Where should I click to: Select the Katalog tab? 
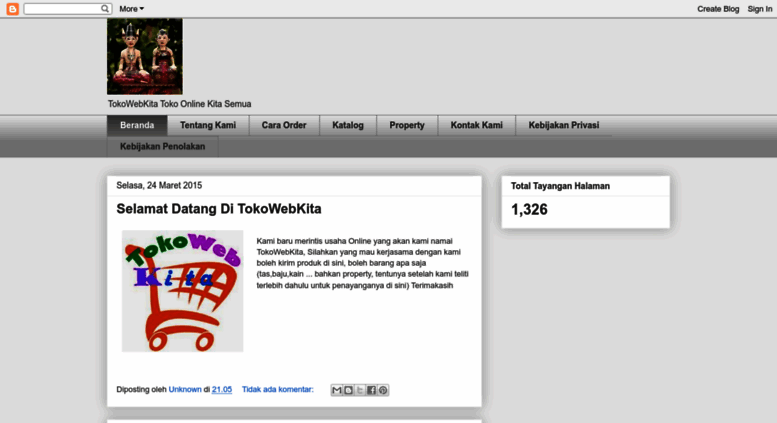pyautogui.click(x=348, y=125)
